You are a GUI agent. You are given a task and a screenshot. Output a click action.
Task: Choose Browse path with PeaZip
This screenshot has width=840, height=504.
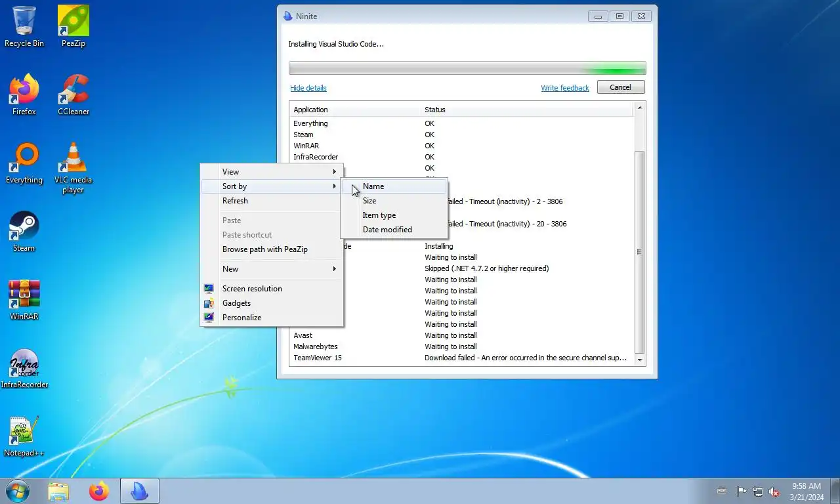coord(272,249)
